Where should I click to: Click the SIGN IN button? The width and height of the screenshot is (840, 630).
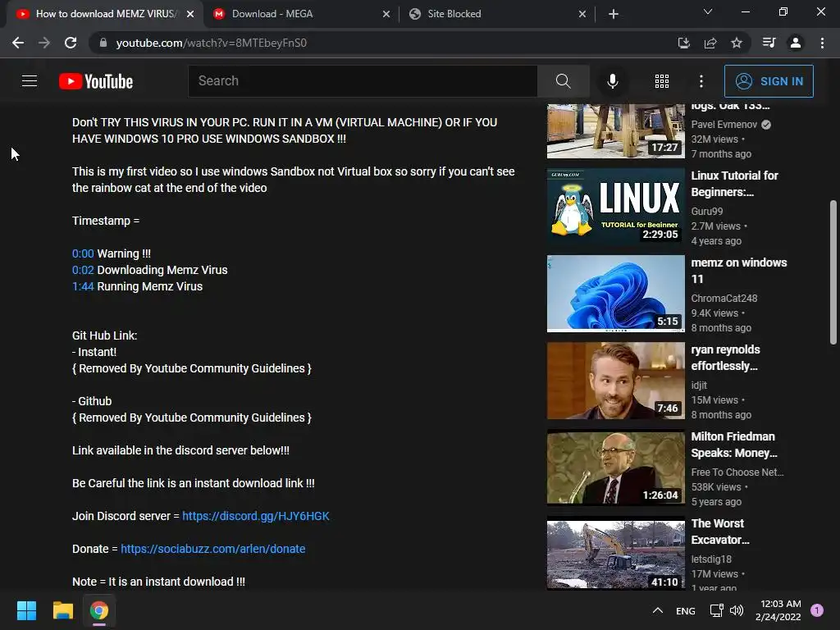coord(769,81)
